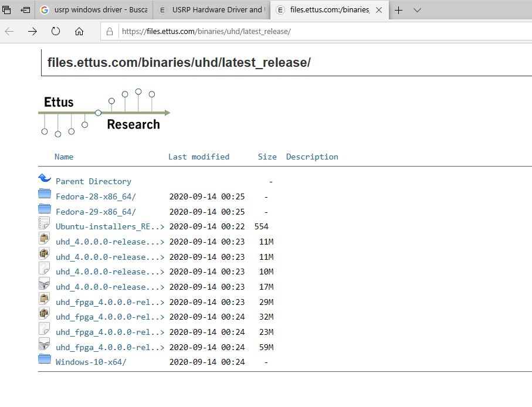Show the tab preview dropdown chevron
The height and width of the screenshot is (407, 532).
point(417,10)
